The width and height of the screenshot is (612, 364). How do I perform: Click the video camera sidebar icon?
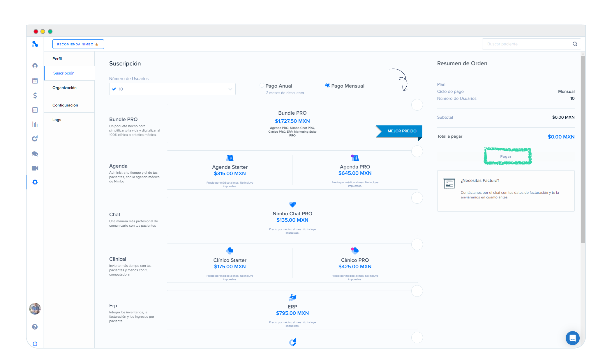(x=35, y=168)
